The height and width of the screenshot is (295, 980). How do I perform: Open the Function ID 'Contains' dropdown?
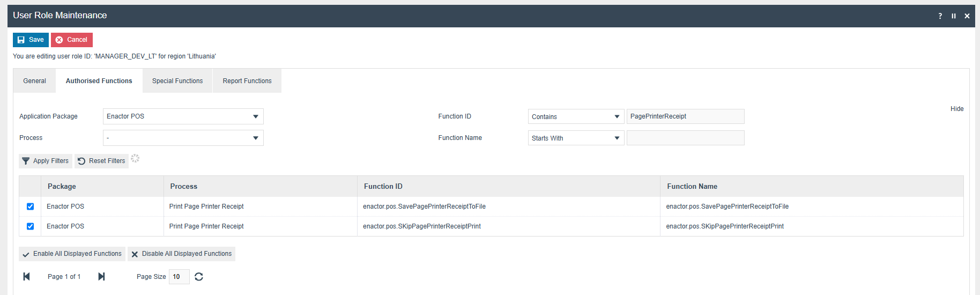(x=575, y=116)
